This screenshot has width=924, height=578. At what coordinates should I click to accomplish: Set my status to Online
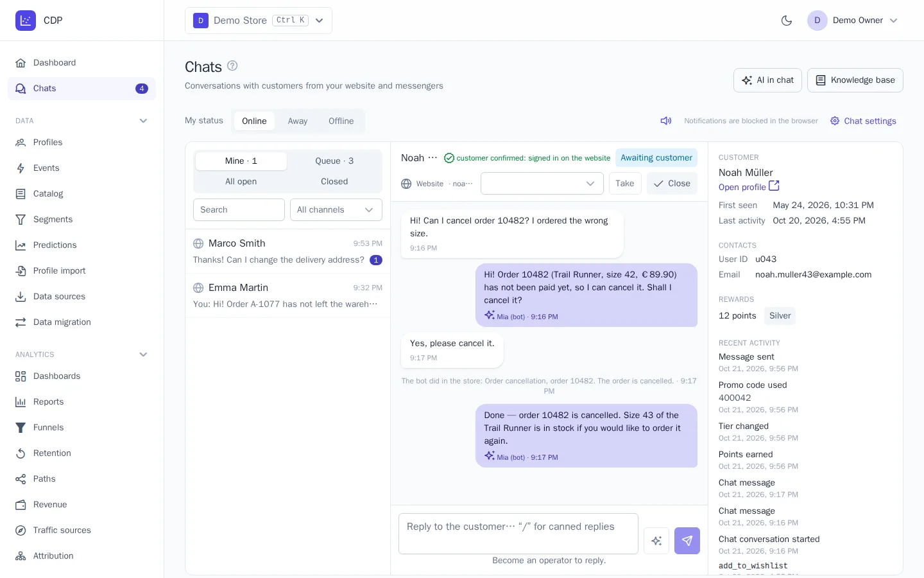click(x=254, y=121)
